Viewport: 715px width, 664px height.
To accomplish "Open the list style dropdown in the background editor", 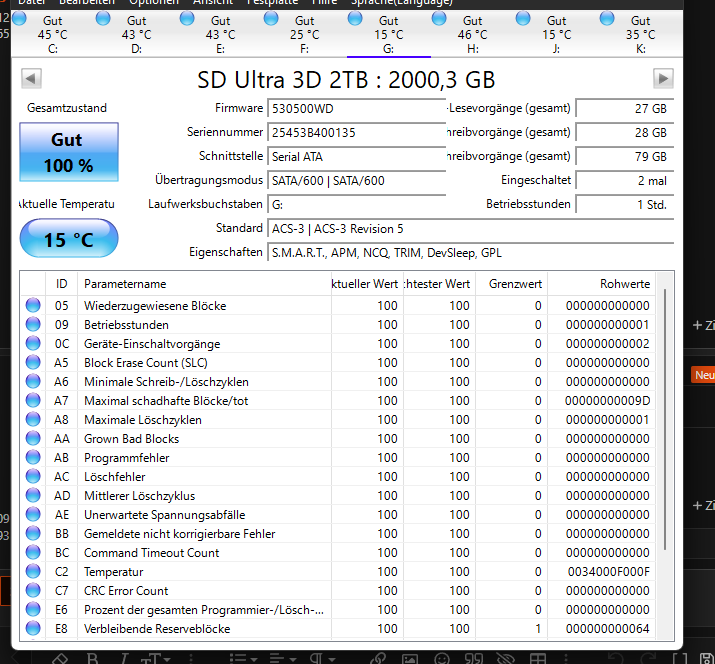I will pos(244,659).
